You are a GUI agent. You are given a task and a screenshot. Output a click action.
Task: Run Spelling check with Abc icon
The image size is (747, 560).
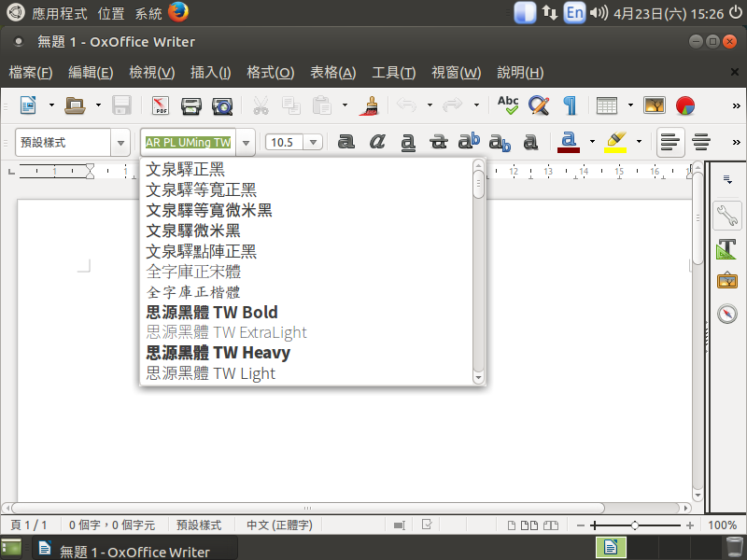pyautogui.click(x=508, y=105)
